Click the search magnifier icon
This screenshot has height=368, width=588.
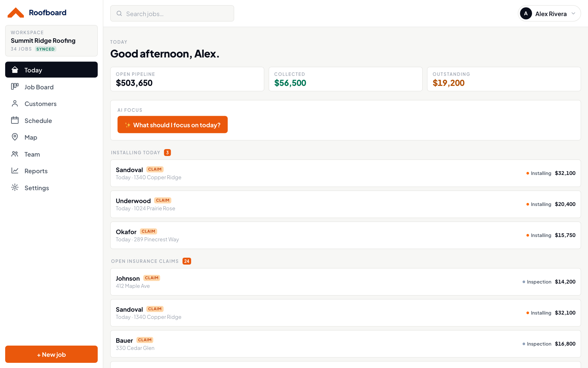(119, 14)
